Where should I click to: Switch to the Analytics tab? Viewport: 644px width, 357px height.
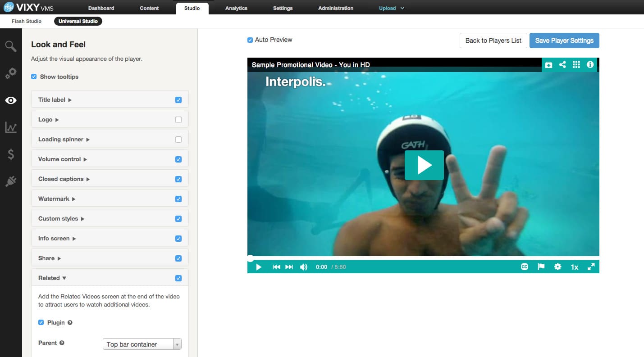coord(236,8)
